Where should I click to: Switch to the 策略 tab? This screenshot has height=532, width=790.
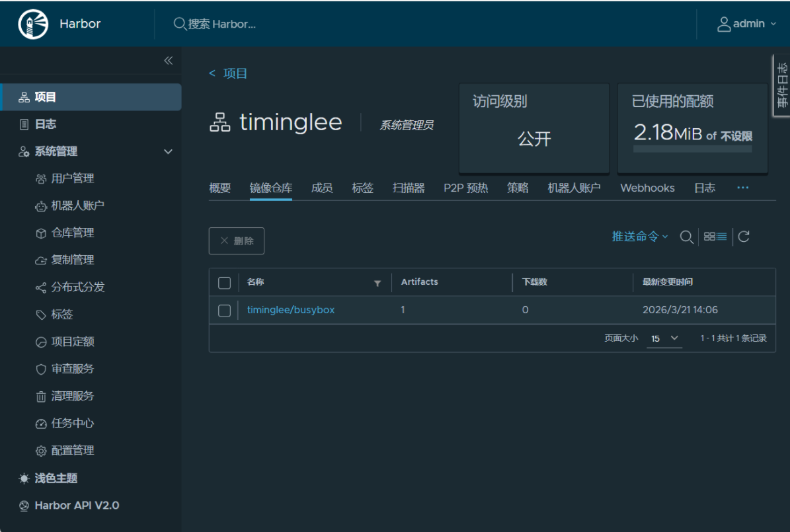tap(518, 188)
